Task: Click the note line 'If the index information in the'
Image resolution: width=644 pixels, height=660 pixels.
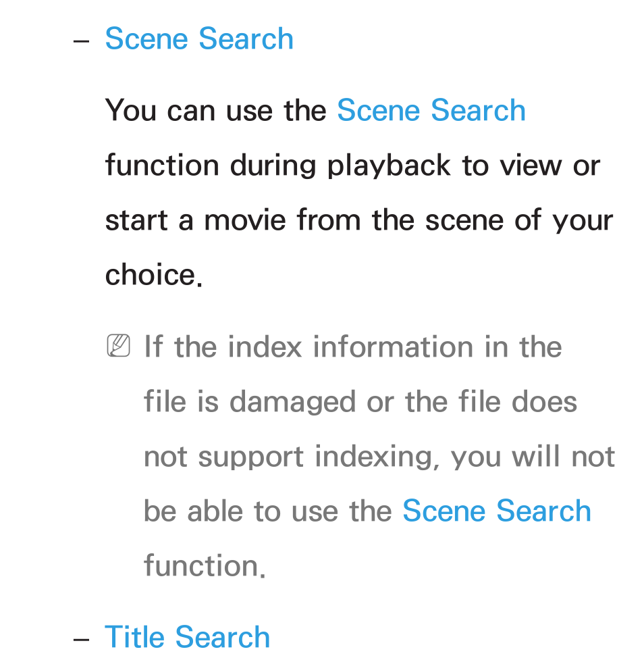Action: point(353,347)
